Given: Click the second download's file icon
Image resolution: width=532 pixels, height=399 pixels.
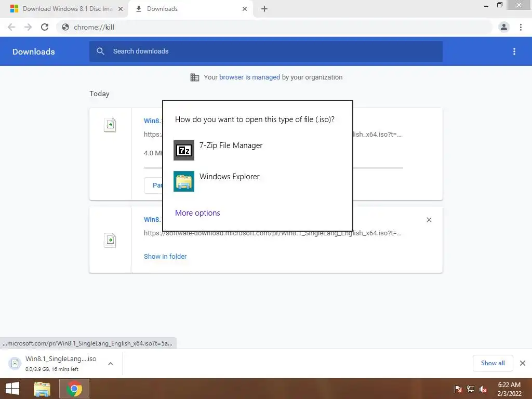Looking at the screenshot, I should tap(110, 240).
